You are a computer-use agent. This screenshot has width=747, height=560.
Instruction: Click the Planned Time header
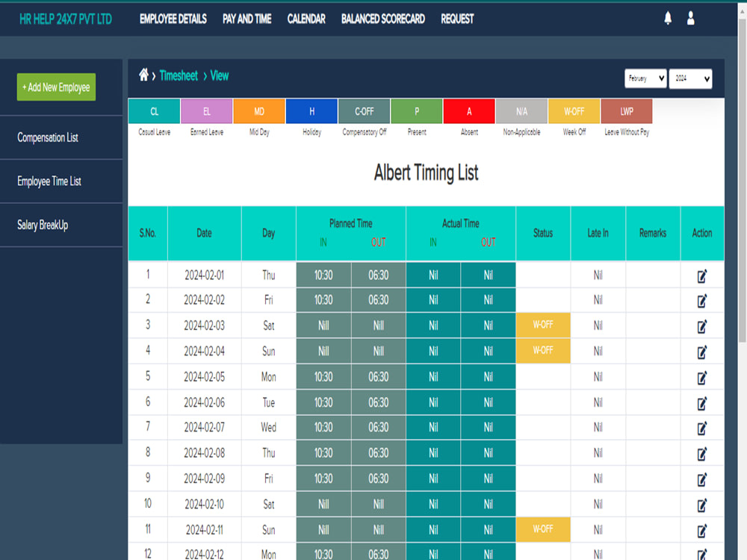coord(351,223)
